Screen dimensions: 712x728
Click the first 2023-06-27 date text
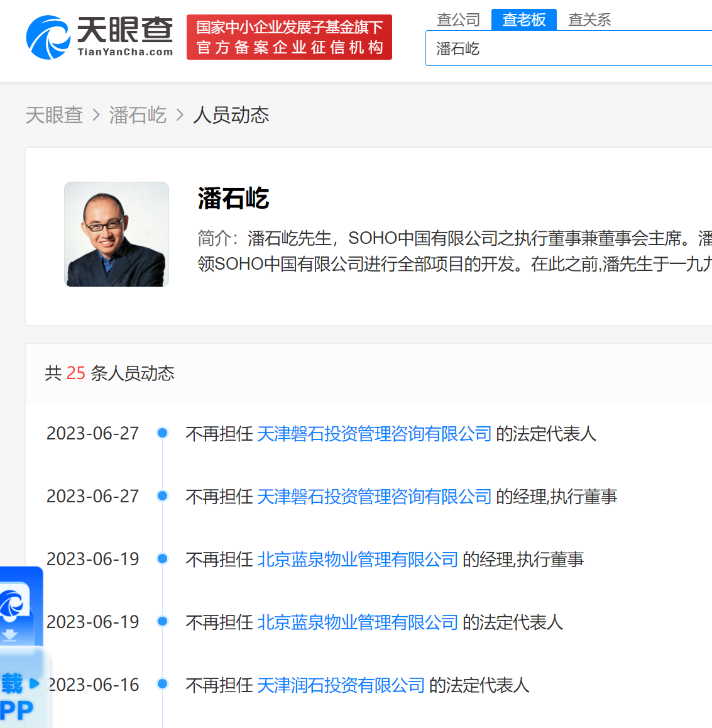[93, 434]
